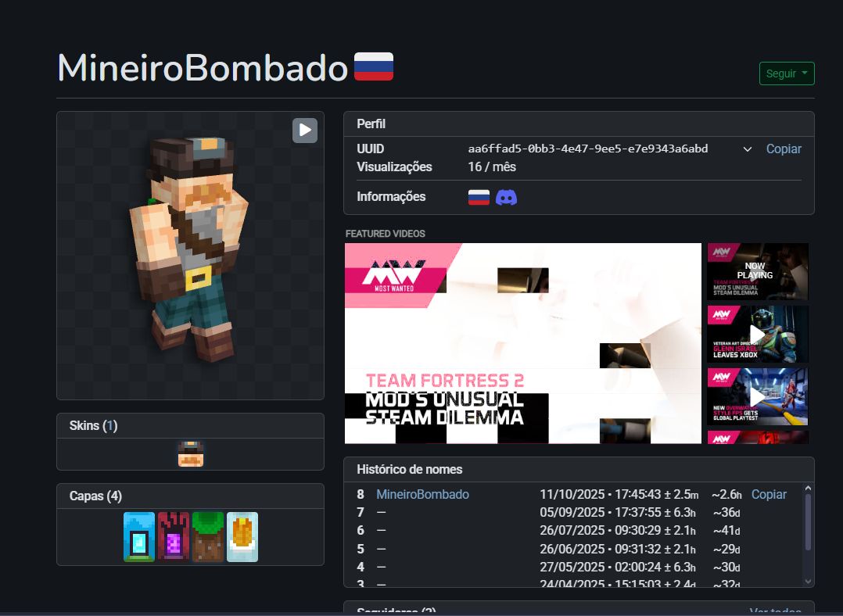Click the Capas (4) panel header
This screenshot has height=616, width=843.
coord(190,496)
